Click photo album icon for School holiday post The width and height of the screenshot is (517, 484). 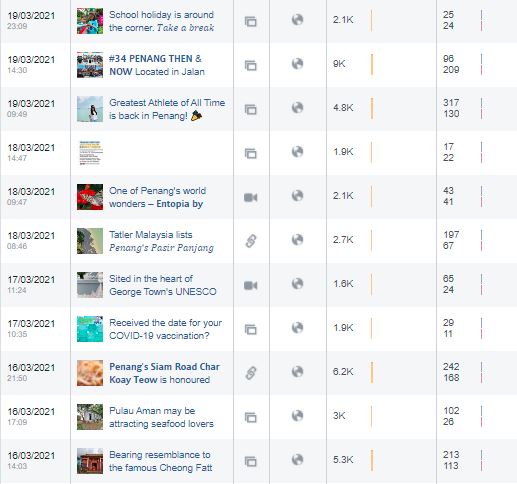pyautogui.click(x=251, y=21)
